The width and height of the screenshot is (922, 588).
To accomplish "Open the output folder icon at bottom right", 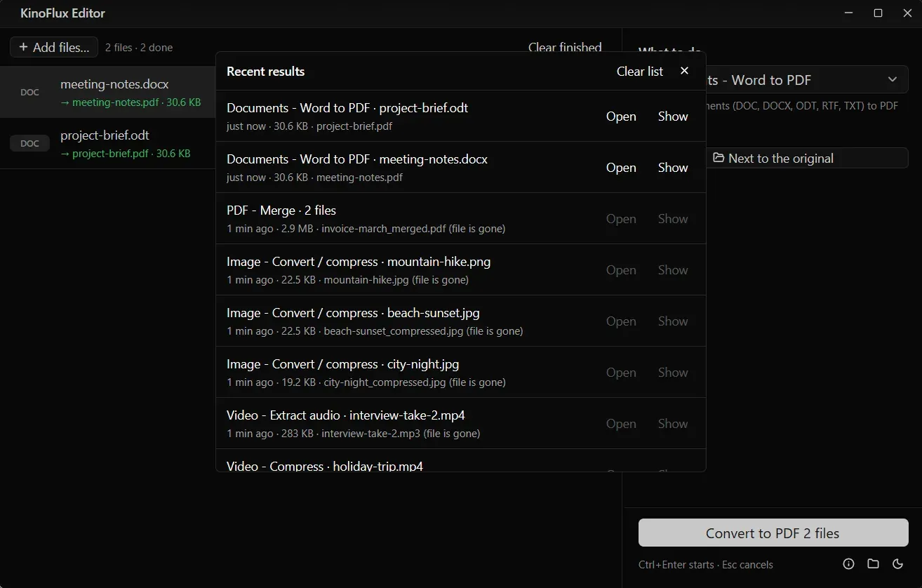I will [x=873, y=564].
